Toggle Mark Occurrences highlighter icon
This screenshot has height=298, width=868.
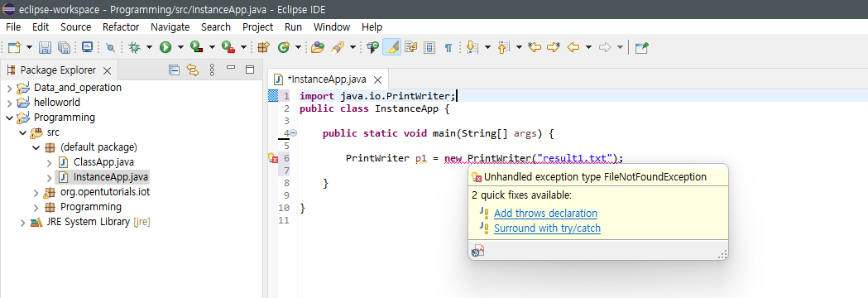click(391, 48)
